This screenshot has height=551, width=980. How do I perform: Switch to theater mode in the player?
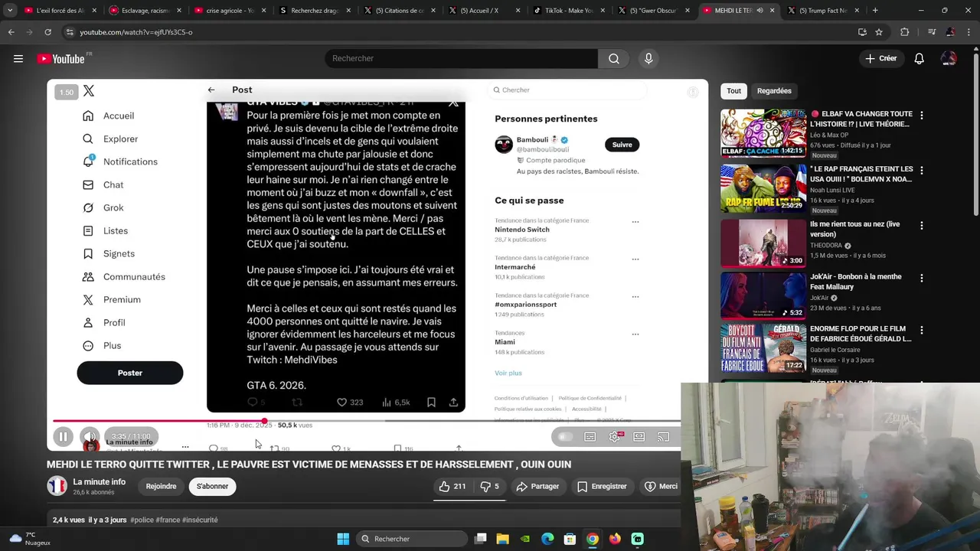pos(639,437)
